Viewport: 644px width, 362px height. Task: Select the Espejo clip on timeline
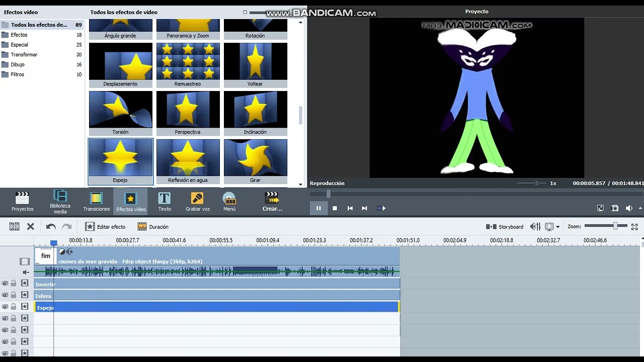(217, 307)
